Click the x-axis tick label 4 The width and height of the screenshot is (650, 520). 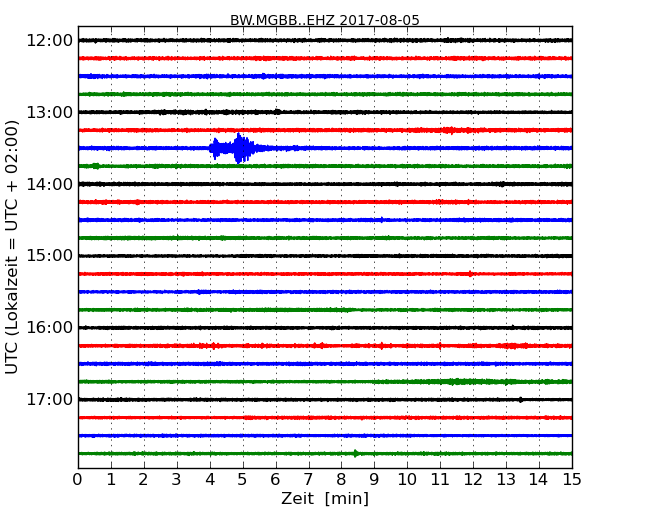pos(210,480)
